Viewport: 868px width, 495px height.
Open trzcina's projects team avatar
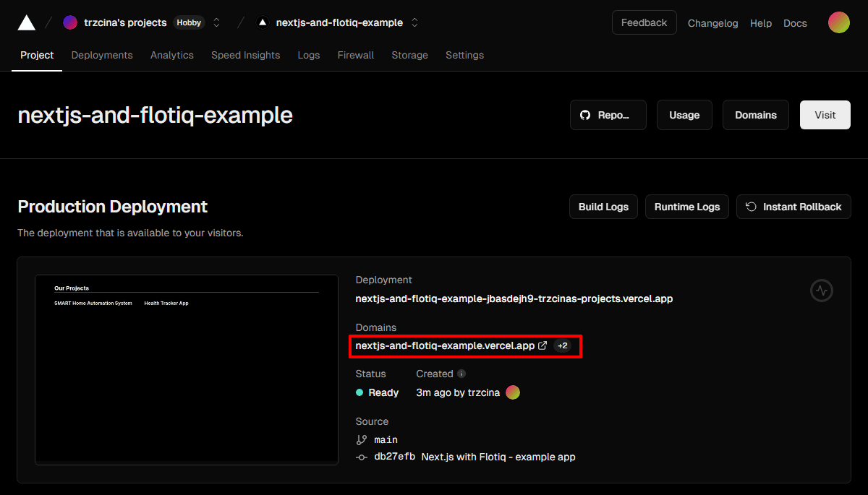point(70,22)
